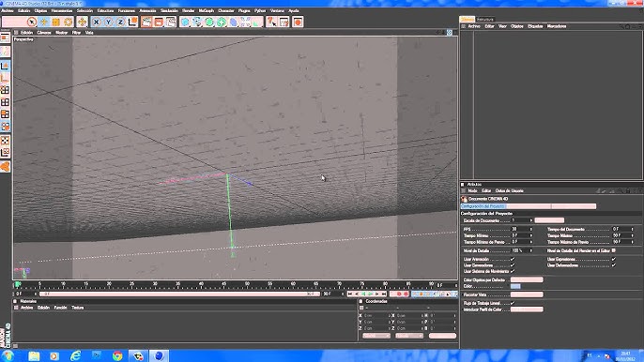This screenshot has height=362, width=644.
Task: Open Introducir Perfil de Color dropdown
Action: pos(527,309)
